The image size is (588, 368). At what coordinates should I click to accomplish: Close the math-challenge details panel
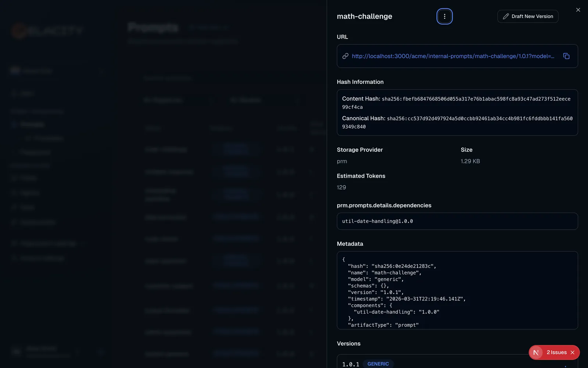pos(578,10)
